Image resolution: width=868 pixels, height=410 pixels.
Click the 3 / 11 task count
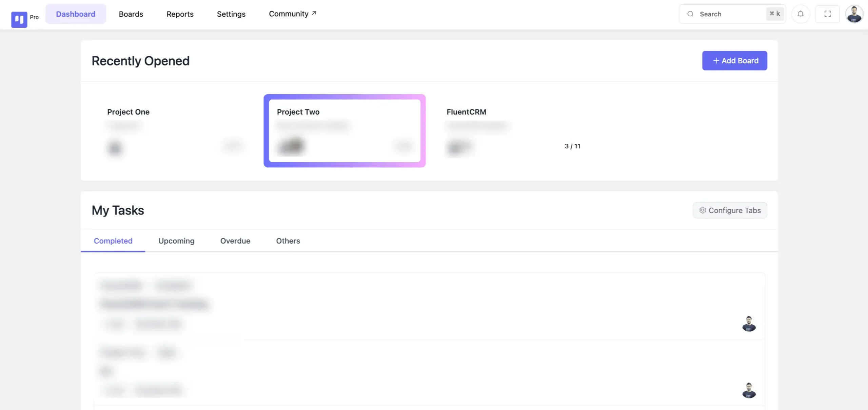(572, 146)
